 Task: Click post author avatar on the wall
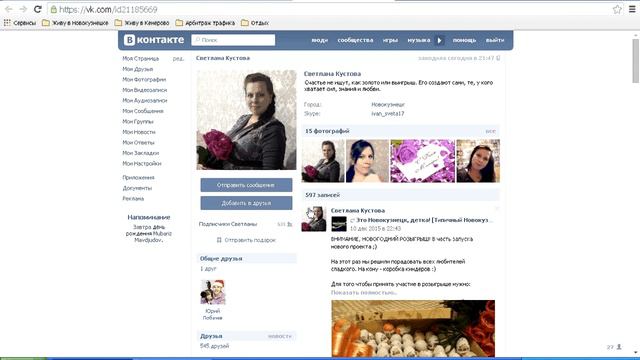[x=314, y=219]
